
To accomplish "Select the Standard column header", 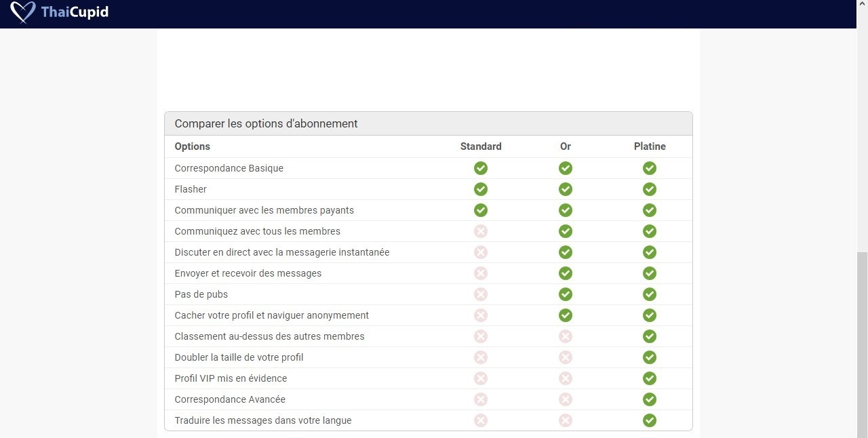I will [x=481, y=146].
